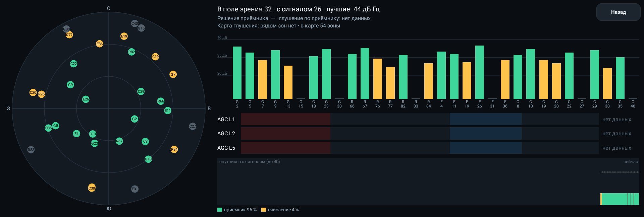Select grey satellite C27 marker on sky plot

[x=193, y=126]
